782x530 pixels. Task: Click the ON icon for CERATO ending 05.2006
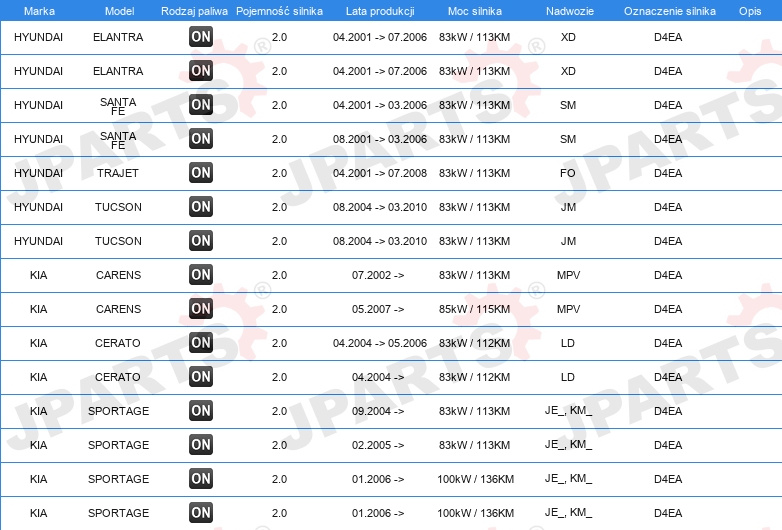pos(201,343)
